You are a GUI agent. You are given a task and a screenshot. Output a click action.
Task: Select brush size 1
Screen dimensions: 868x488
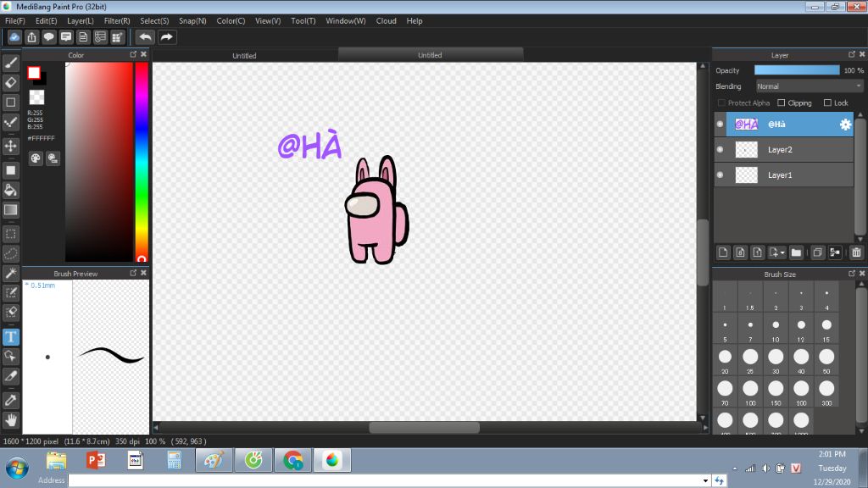pyautogui.click(x=725, y=297)
